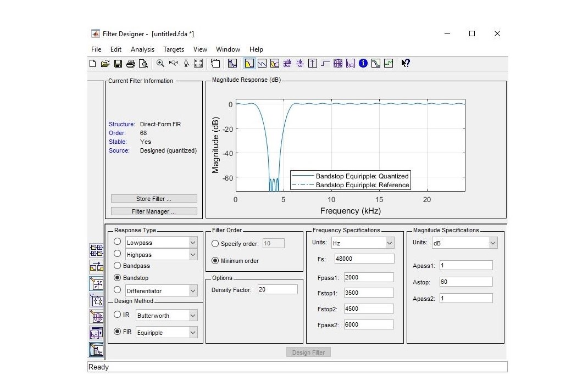Select the Import Filter sidebar icon
Screen dimensions: 588x392
97,333
